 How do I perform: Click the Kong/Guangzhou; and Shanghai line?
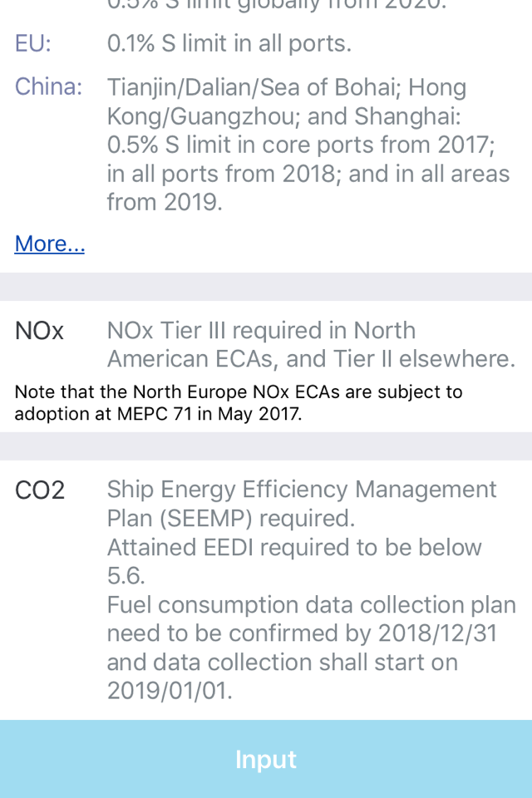pos(283,116)
